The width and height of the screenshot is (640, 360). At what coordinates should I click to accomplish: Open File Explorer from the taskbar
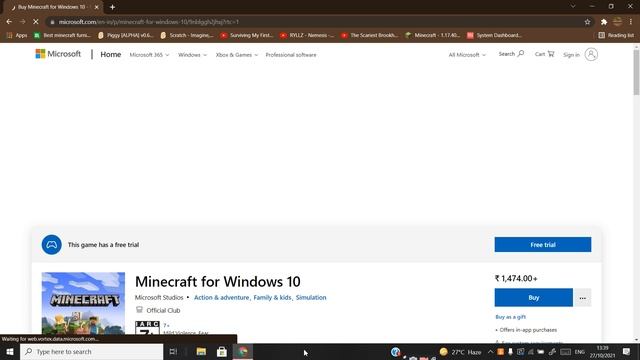coord(201,351)
